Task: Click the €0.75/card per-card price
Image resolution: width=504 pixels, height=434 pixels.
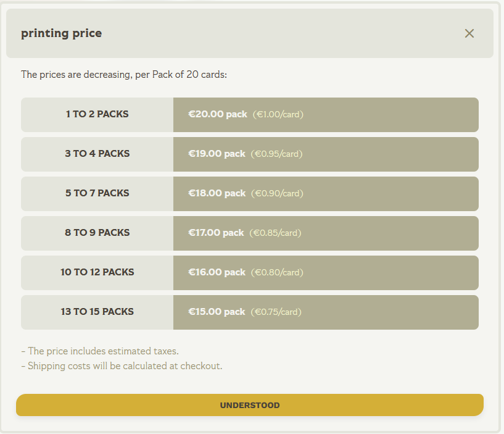Action: [x=276, y=312]
